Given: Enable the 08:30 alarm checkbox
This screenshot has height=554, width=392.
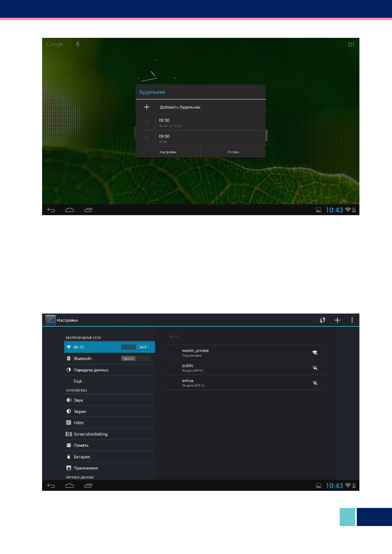Looking at the screenshot, I should pos(146,123).
